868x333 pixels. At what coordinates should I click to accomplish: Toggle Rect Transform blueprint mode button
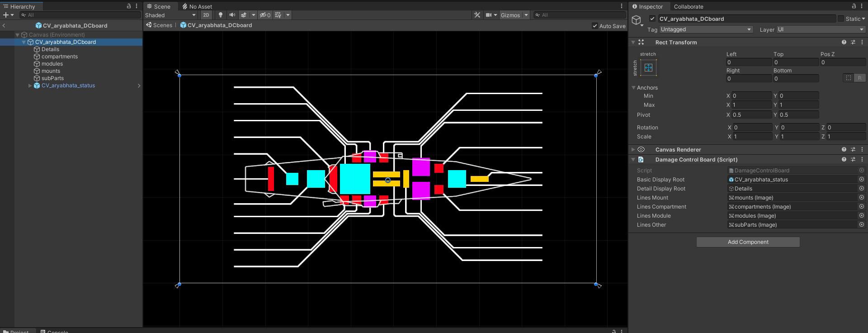pos(849,78)
